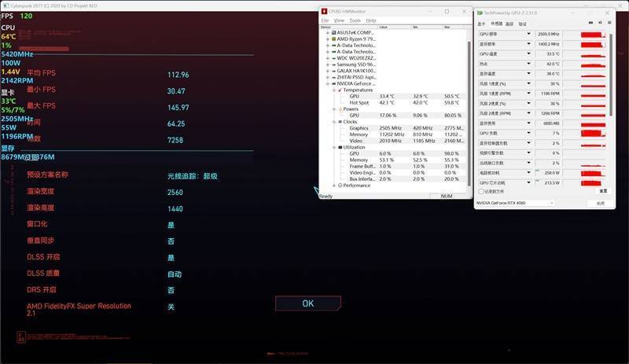Collapse Clocks node in HWMonitor

334,122
